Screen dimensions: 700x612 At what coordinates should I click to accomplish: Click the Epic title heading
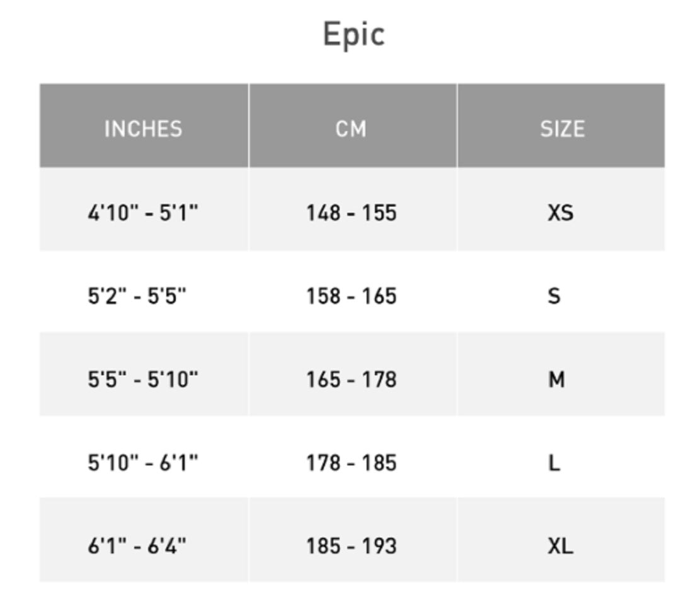[x=353, y=35]
